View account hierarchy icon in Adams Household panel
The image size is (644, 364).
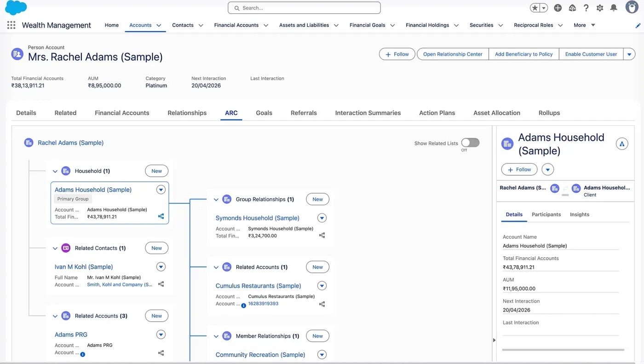pos(622,144)
